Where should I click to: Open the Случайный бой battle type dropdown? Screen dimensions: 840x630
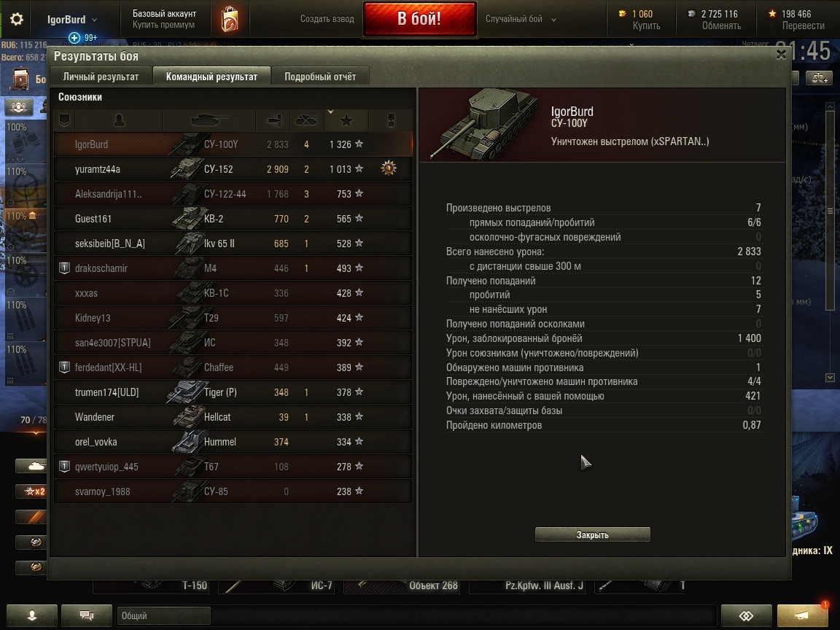[521, 19]
